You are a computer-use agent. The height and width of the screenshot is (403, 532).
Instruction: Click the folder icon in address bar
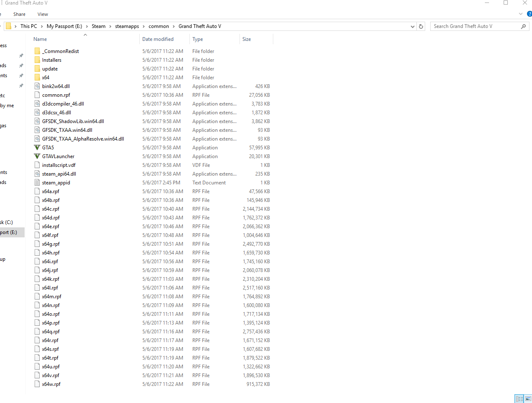pyautogui.click(x=8, y=26)
